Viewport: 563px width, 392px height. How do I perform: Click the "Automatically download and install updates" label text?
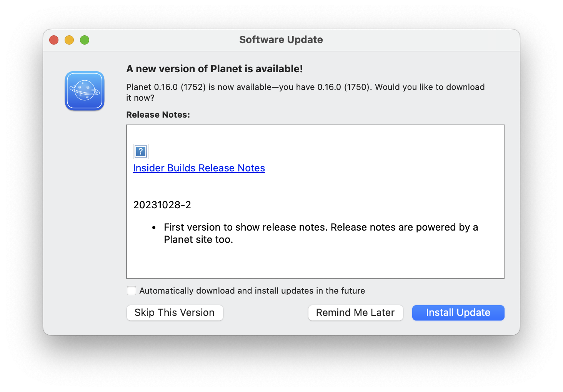pos(252,291)
